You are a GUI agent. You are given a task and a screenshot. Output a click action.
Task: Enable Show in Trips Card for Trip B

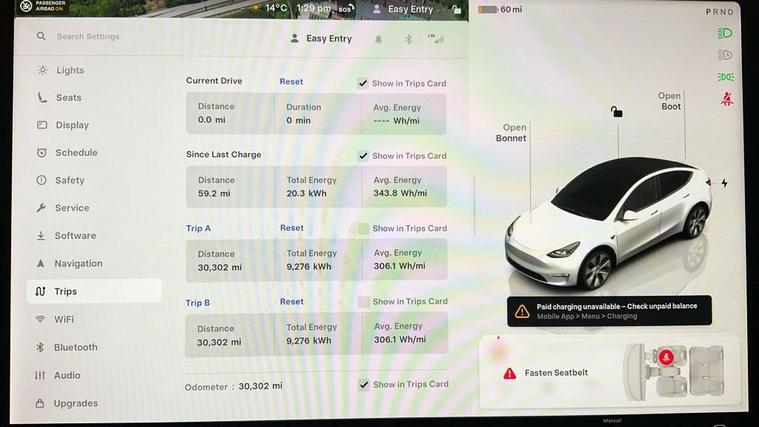pos(363,302)
